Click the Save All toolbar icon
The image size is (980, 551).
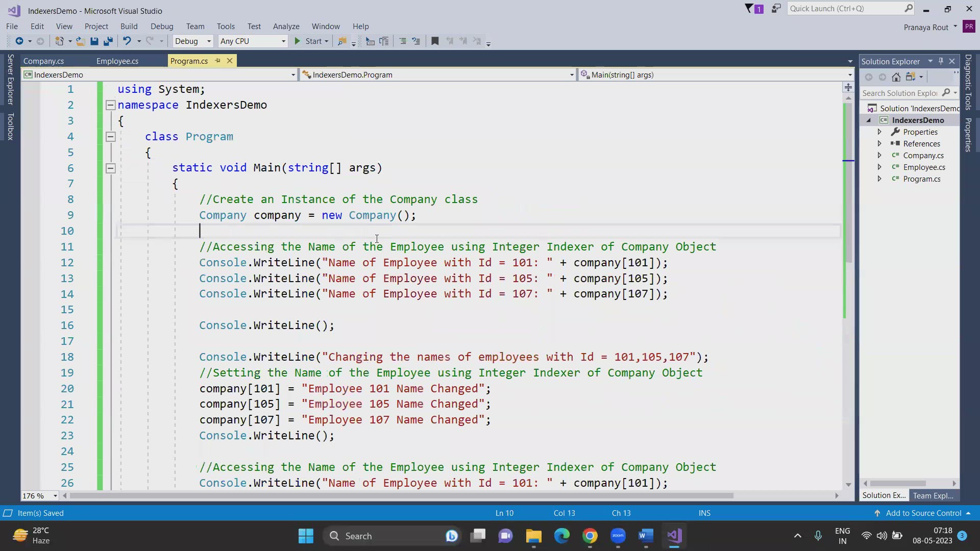point(108,41)
